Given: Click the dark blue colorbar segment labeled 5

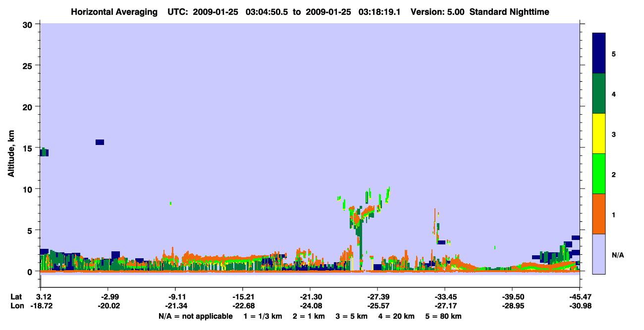Looking at the screenshot, I should click(x=599, y=53).
